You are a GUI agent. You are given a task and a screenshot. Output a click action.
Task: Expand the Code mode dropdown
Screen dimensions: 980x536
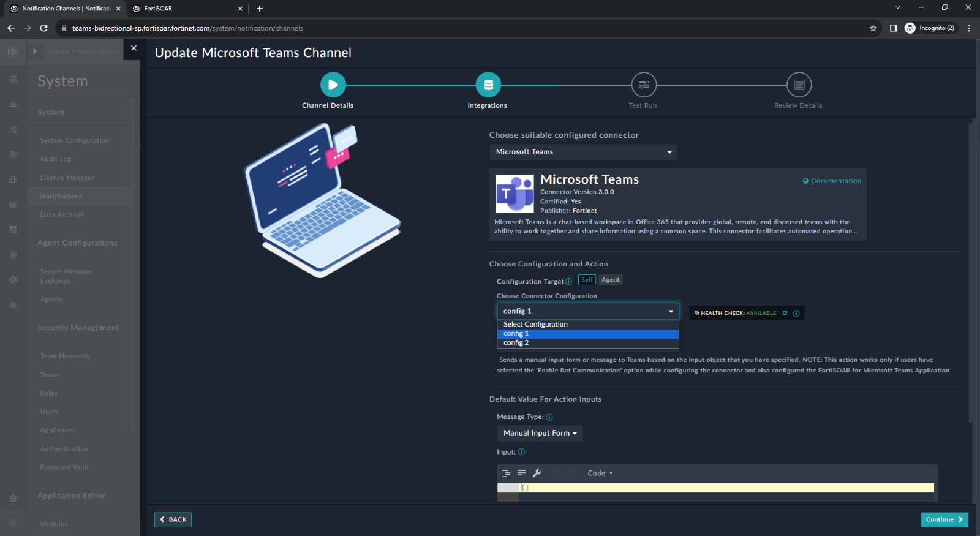600,473
